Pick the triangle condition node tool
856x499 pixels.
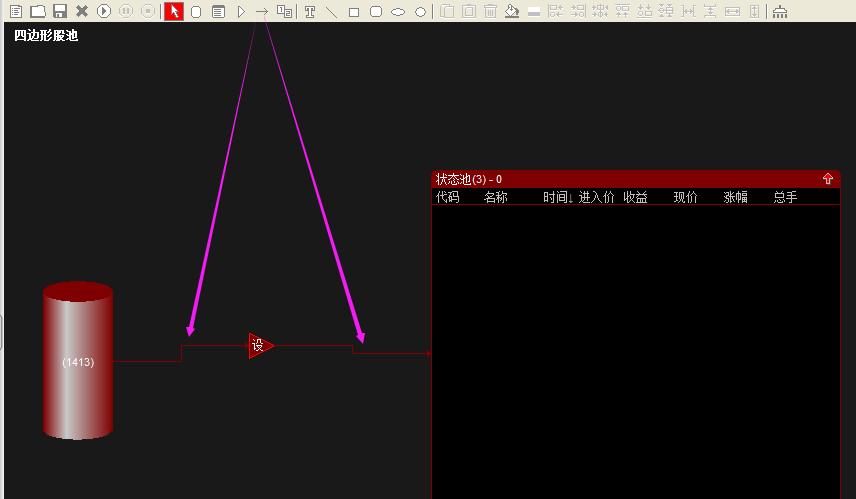coord(241,11)
